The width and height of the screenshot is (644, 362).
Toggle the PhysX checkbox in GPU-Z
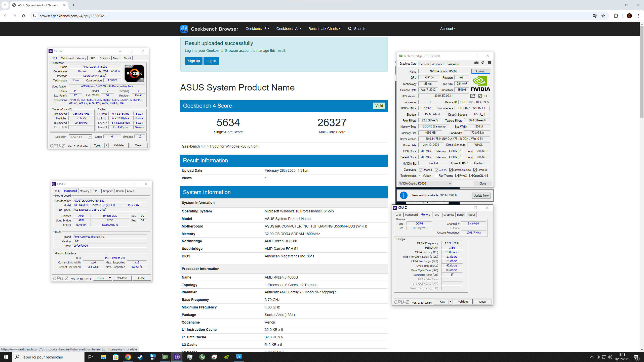457,176
